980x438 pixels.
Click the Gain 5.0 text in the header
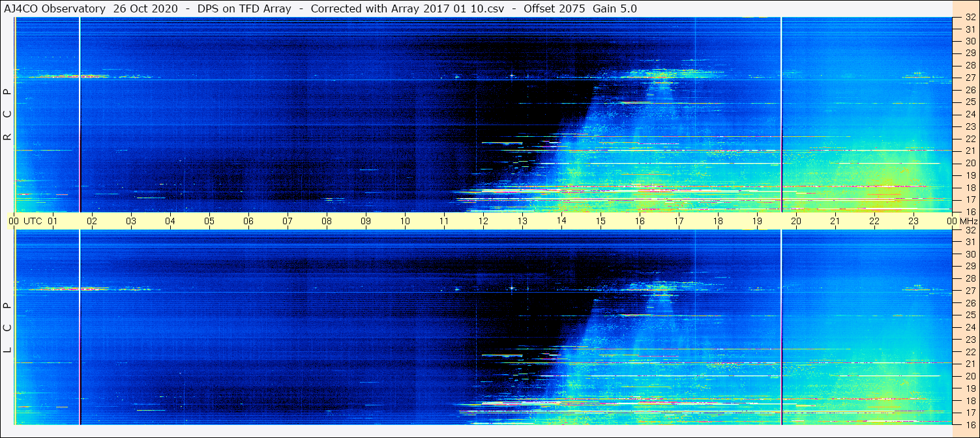click(615, 8)
